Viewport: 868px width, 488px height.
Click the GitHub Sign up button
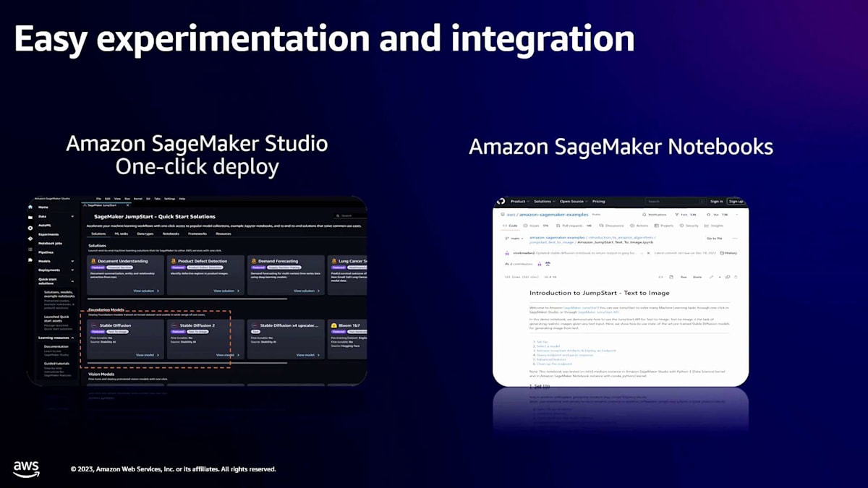pos(736,201)
